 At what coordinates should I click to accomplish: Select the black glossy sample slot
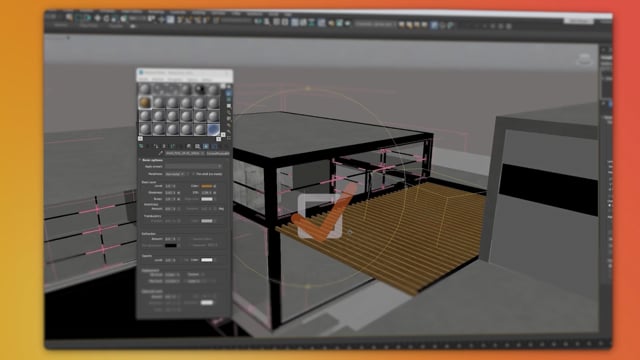click(200, 89)
